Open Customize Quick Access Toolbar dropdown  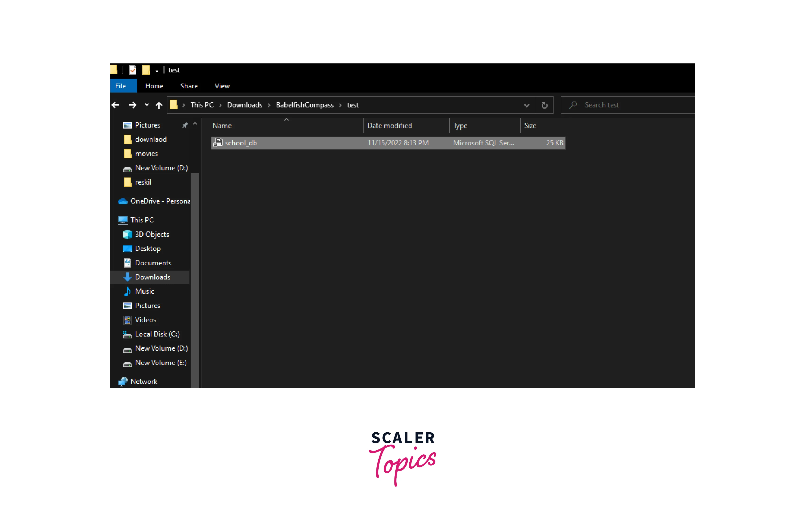point(157,71)
